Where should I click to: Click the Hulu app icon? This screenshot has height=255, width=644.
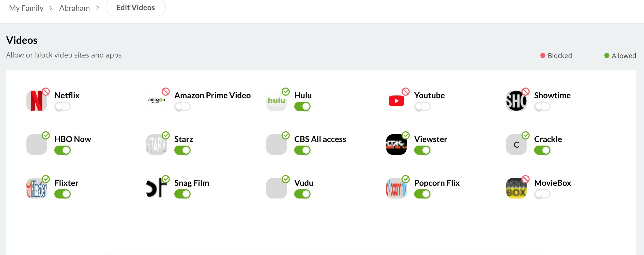coord(276,101)
